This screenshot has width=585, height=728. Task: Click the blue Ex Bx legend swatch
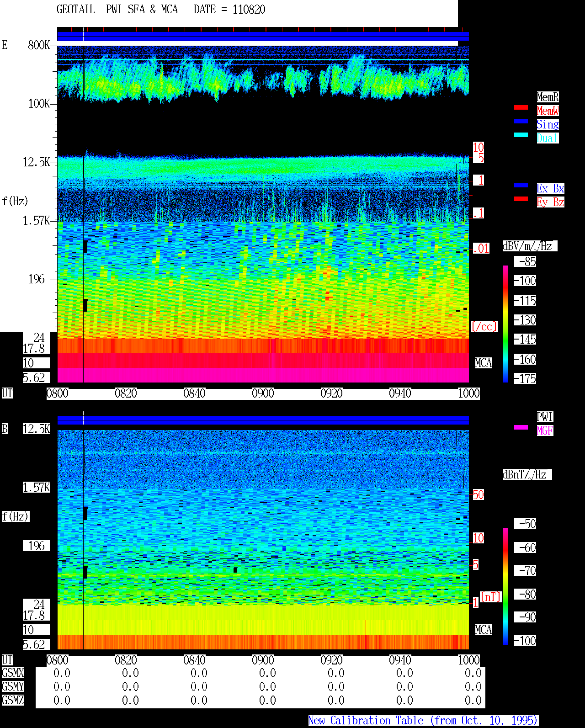click(521, 185)
